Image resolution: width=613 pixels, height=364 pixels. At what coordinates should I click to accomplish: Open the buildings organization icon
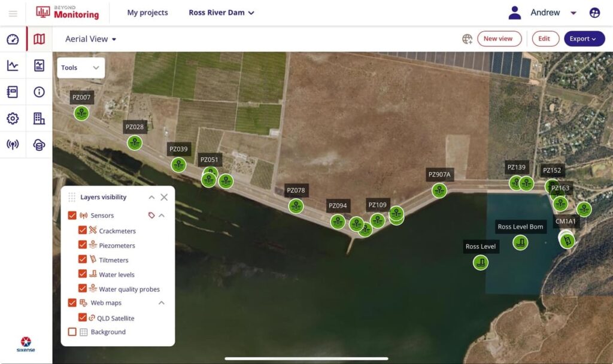pyautogui.click(x=40, y=119)
